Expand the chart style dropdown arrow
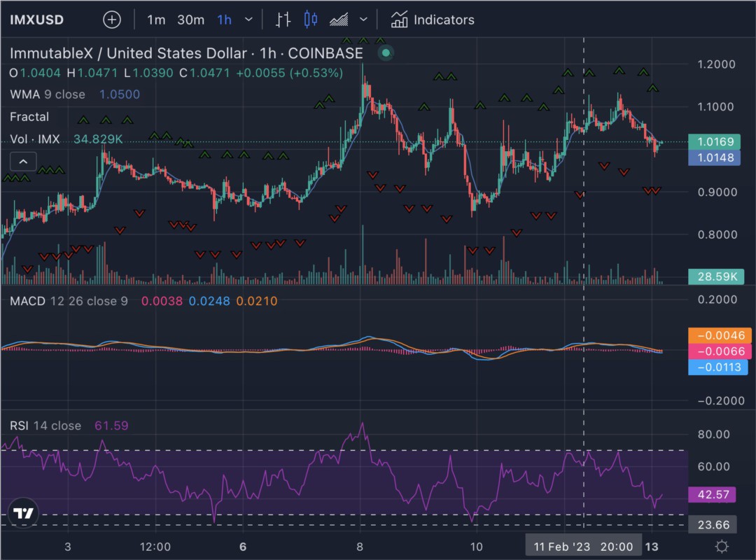Viewport: 756px width, 560px height. coord(363,20)
